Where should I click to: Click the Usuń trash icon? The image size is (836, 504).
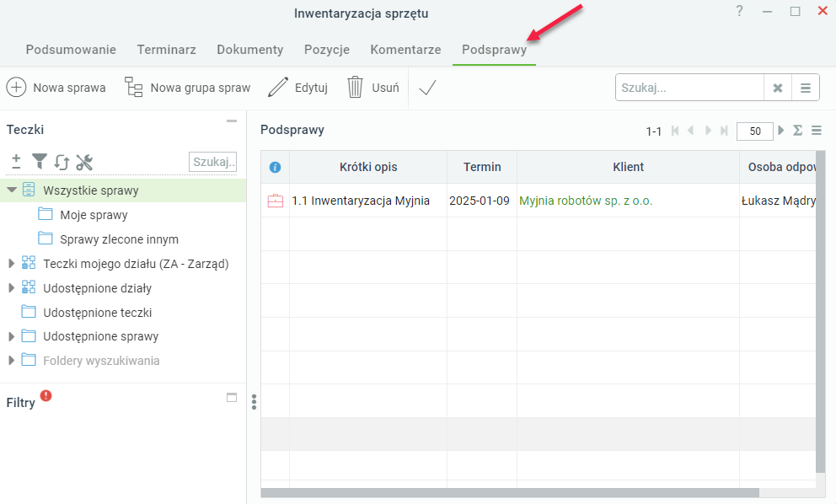pyautogui.click(x=355, y=87)
